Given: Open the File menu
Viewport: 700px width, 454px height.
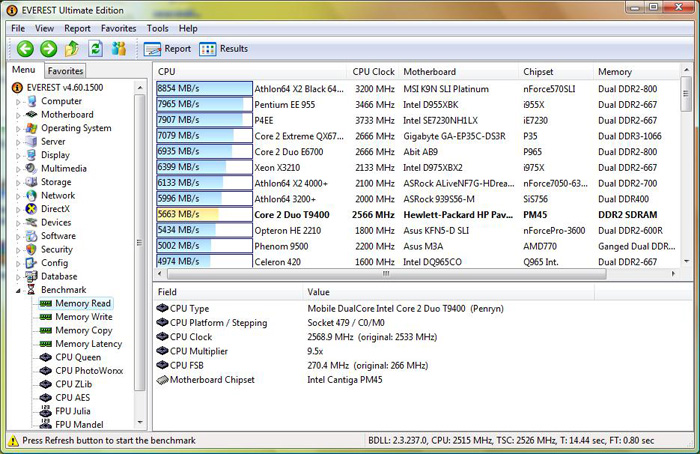Looking at the screenshot, I should tap(18, 29).
